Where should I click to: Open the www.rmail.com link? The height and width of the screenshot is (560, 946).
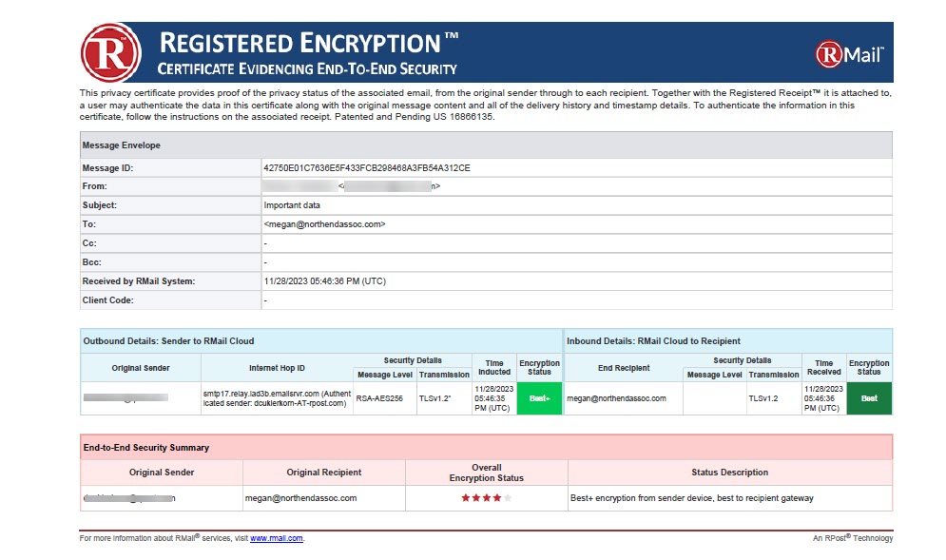277,538
